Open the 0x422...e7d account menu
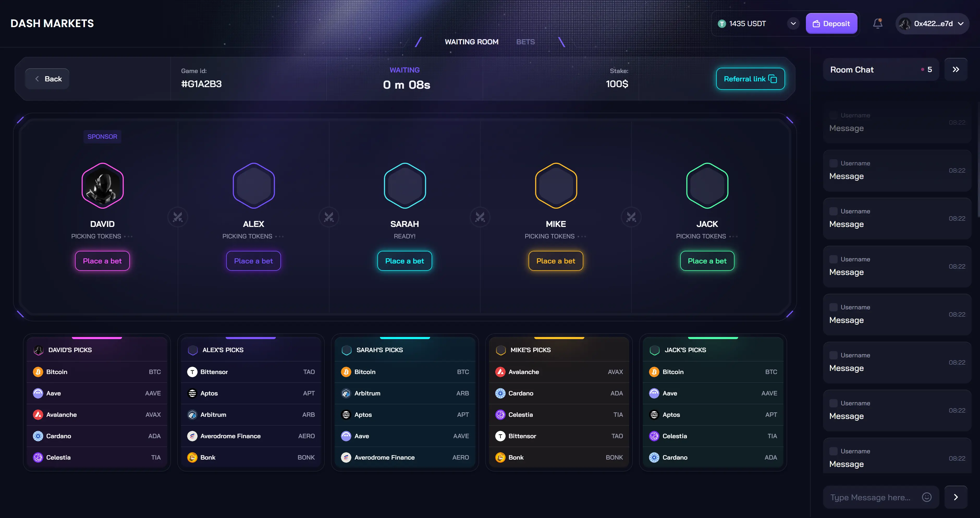Viewport: 980px width, 518px height. pyautogui.click(x=932, y=23)
